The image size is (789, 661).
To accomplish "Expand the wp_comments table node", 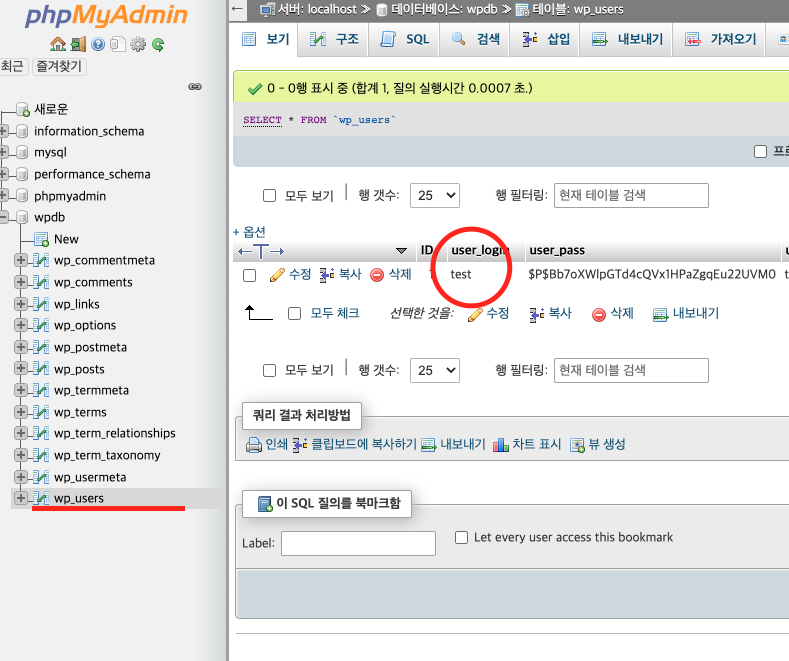I will pyautogui.click(x=21, y=282).
